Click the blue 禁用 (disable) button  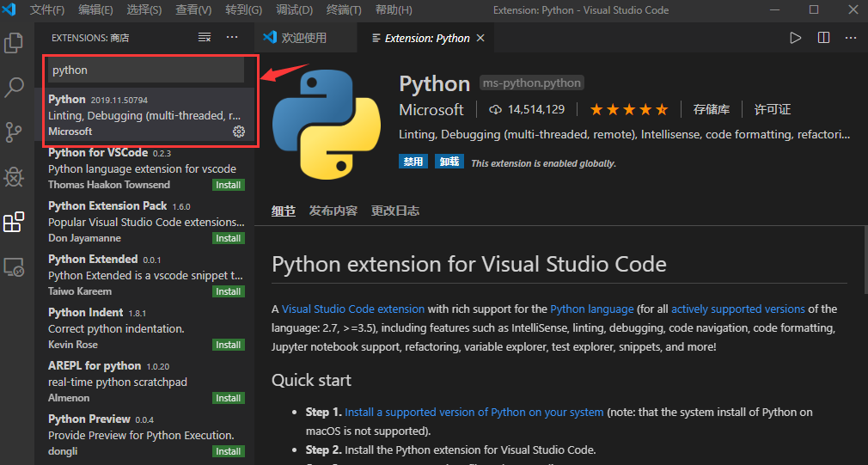point(413,162)
